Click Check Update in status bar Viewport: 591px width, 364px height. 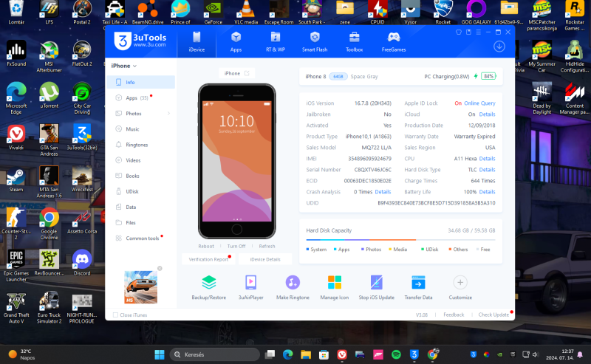[x=493, y=315]
